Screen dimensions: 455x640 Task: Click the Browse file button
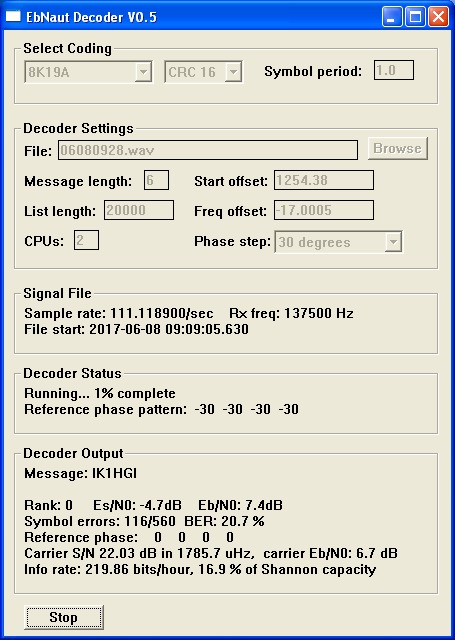pyautogui.click(x=397, y=148)
